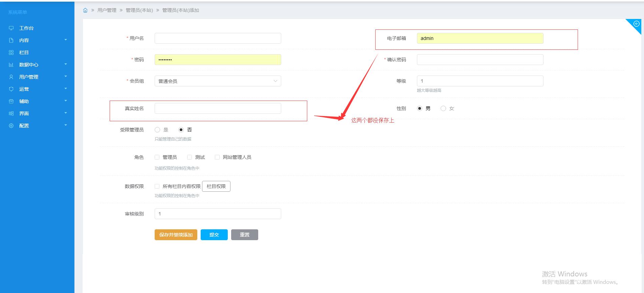
Task: Focus the 审核级别 input field
Action: pos(218,214)
